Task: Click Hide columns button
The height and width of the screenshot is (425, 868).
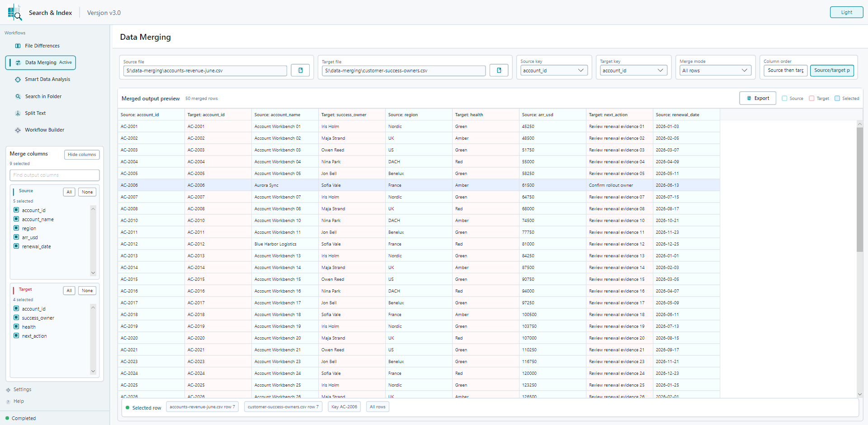Action: coord(82,155)
